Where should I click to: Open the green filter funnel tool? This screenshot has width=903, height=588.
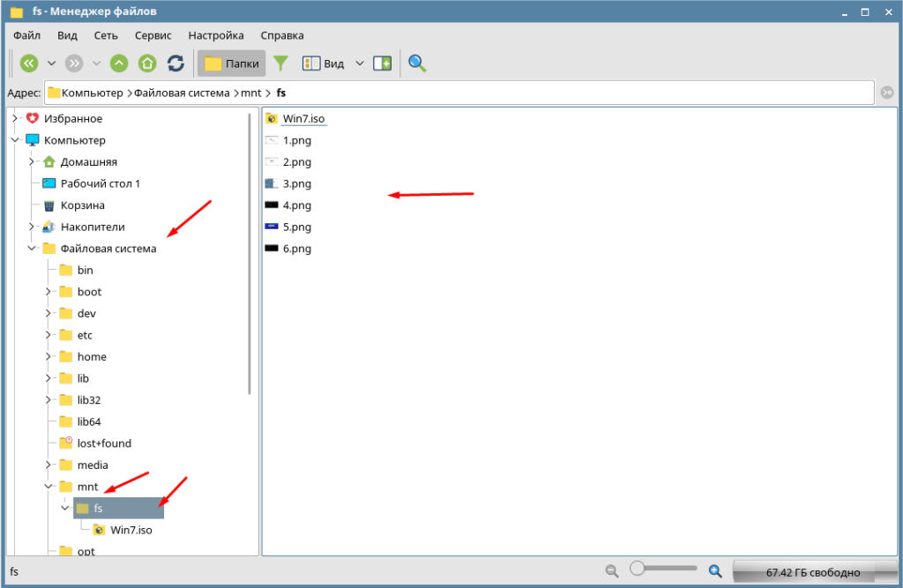(x=280, y=63)
